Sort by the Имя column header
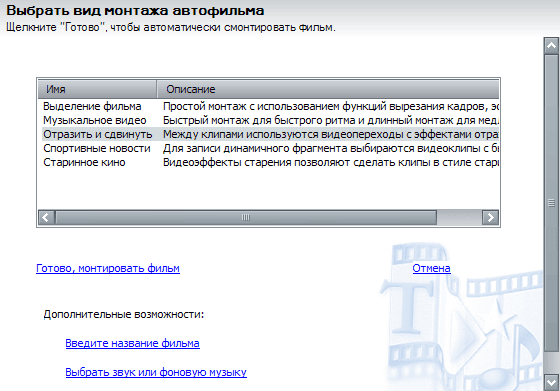The height and width of the screenshot is (391, 560). click(x=97, y=89)
